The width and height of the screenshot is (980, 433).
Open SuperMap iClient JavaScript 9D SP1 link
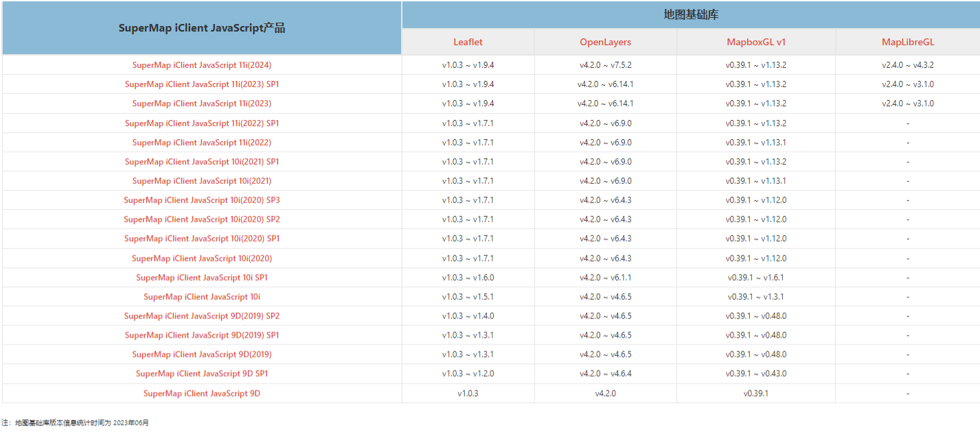pyautogui.click(x=202, y=374)
